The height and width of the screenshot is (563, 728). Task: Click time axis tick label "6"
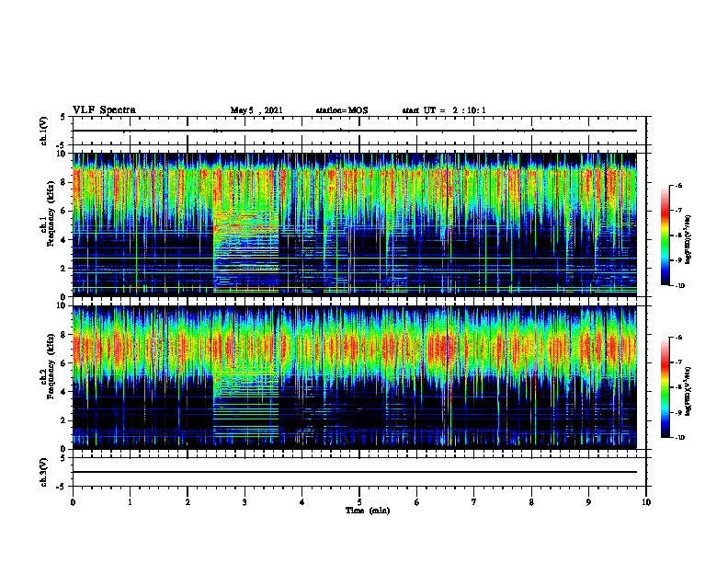coord(417,502)
